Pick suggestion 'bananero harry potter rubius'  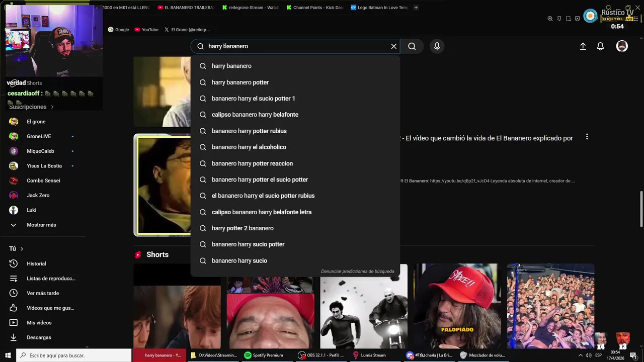click(x=295, y=131)
